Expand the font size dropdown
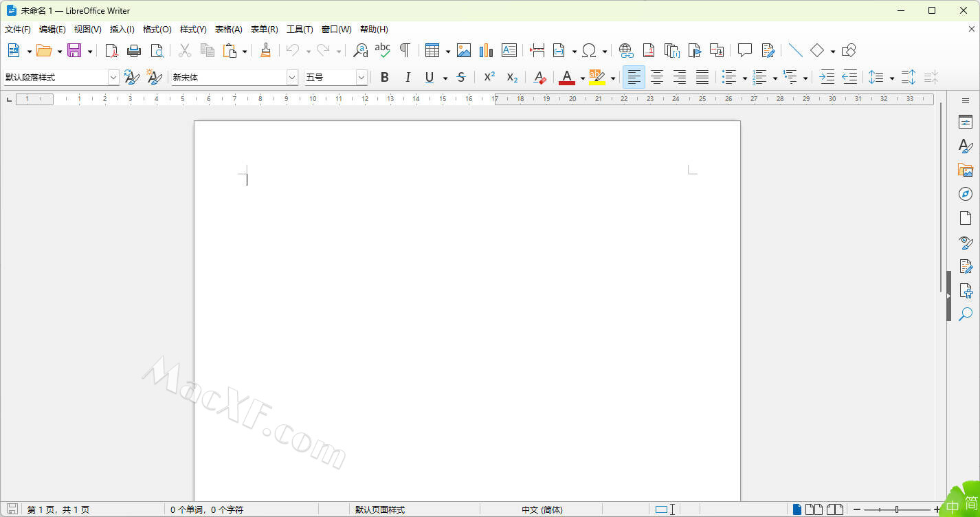Viewport: 980px width, 517px height. (x=361, y=78)
